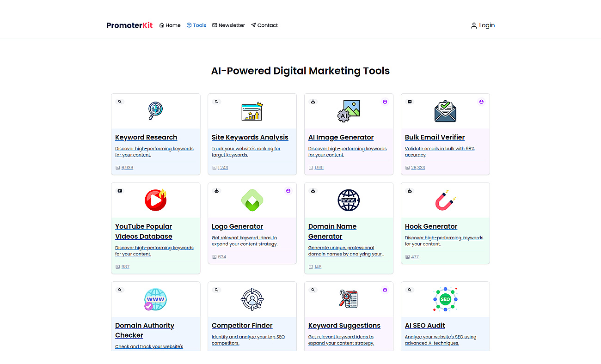This screenshot has width=601, height=364.
Task: Open YouTube Popular Videos Database title link
Action: coord(144,231)
